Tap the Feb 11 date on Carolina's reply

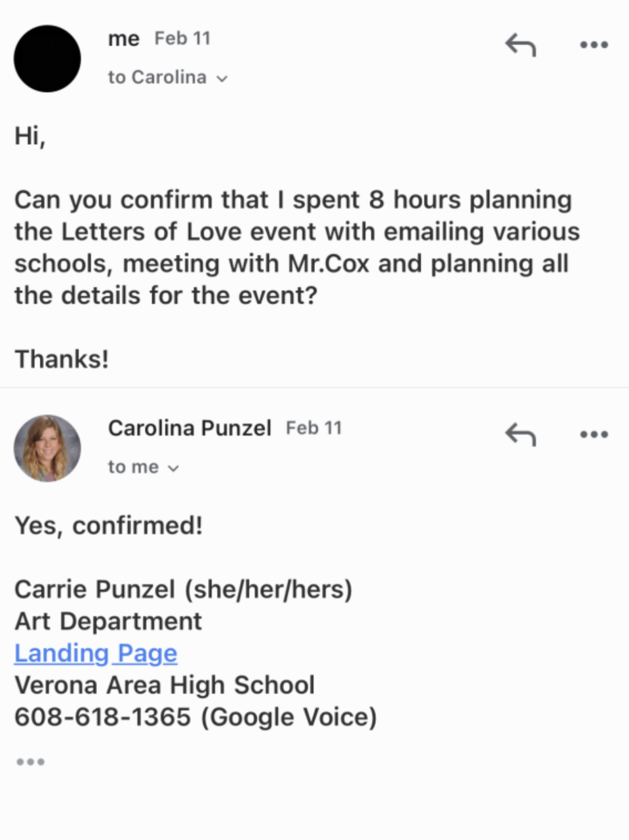(314, 428)
